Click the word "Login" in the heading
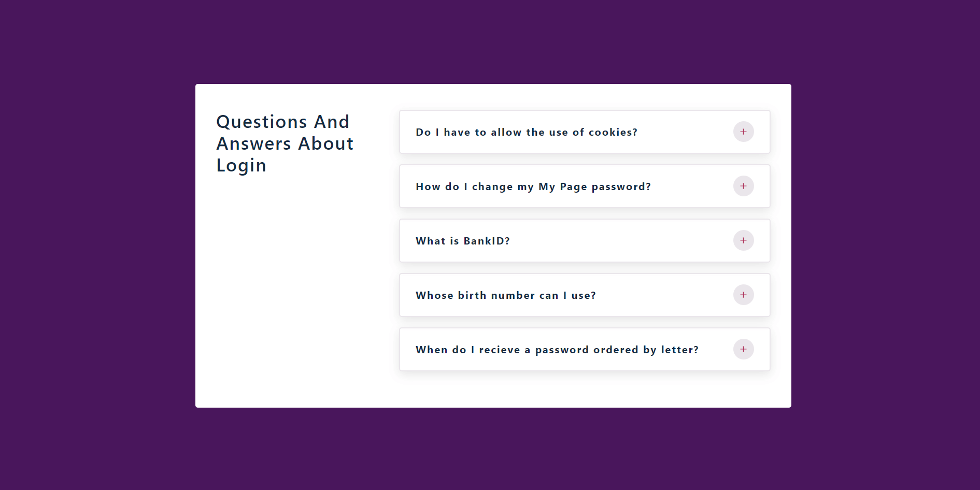980x490 pixels. click(x=241, y=165)
